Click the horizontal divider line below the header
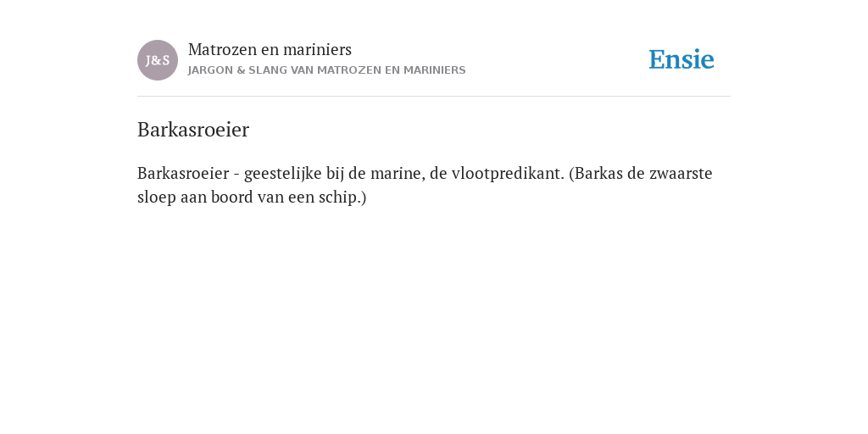 [434, 97]
